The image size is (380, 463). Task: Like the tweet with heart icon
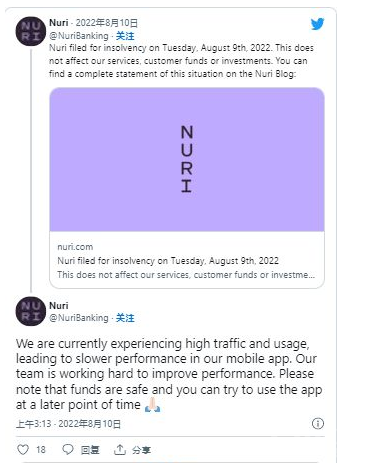pyautogui.click(x=23, y=450)
